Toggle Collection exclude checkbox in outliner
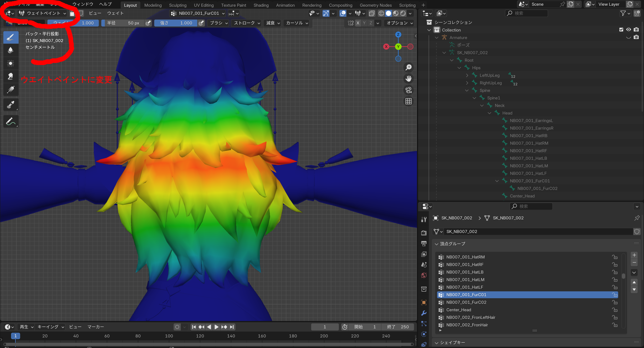The width and height of the screenshot is (644, 348). pos(621,30)
